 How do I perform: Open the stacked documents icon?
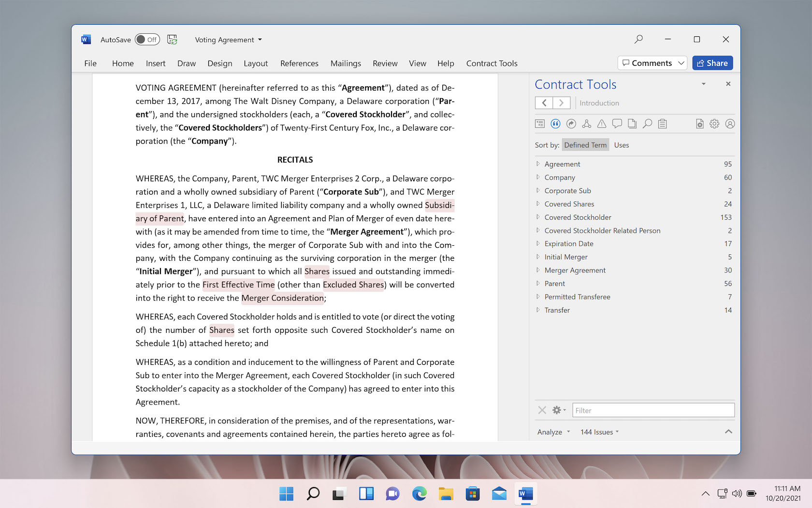click(x=632, y=124)
